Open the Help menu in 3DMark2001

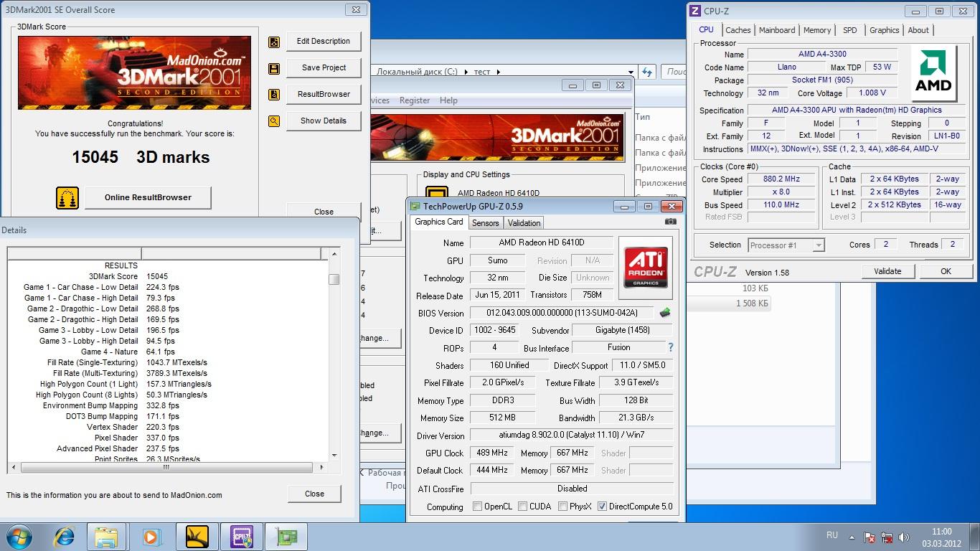pyautogui.click(x=448, y=100)
